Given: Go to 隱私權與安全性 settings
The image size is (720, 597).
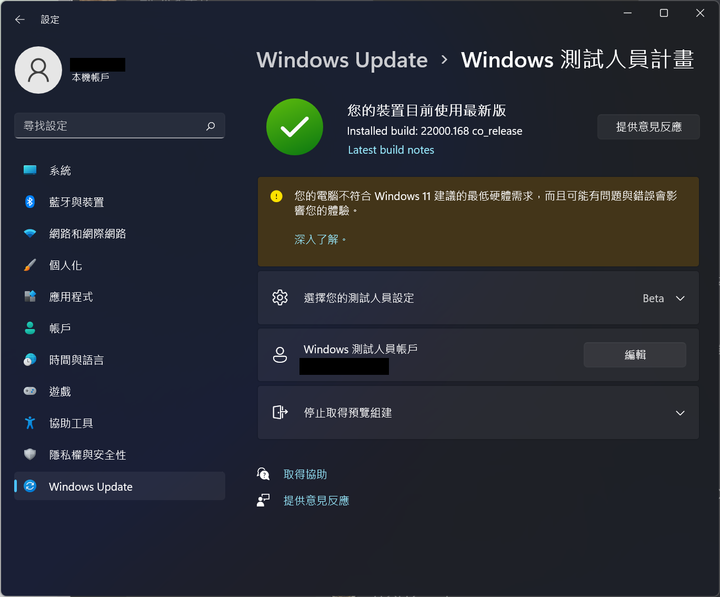Looking at the screenshot, I should (x=119, y=454).
